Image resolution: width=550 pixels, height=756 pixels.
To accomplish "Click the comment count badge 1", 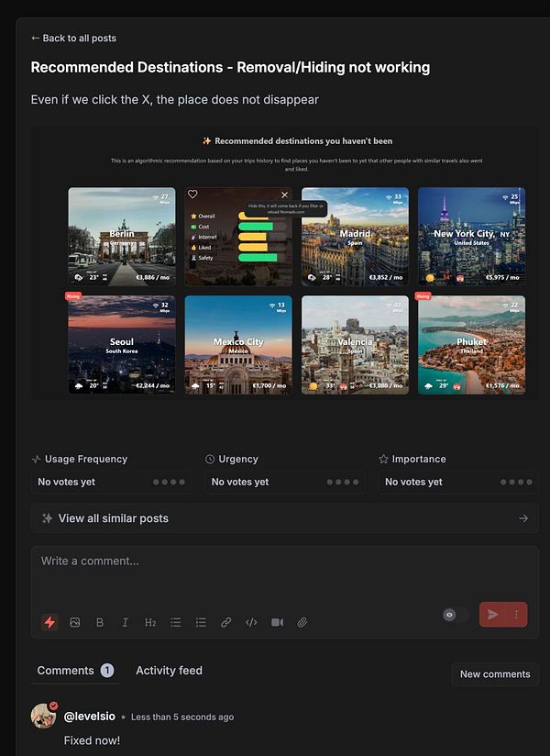I will (107, 670).
